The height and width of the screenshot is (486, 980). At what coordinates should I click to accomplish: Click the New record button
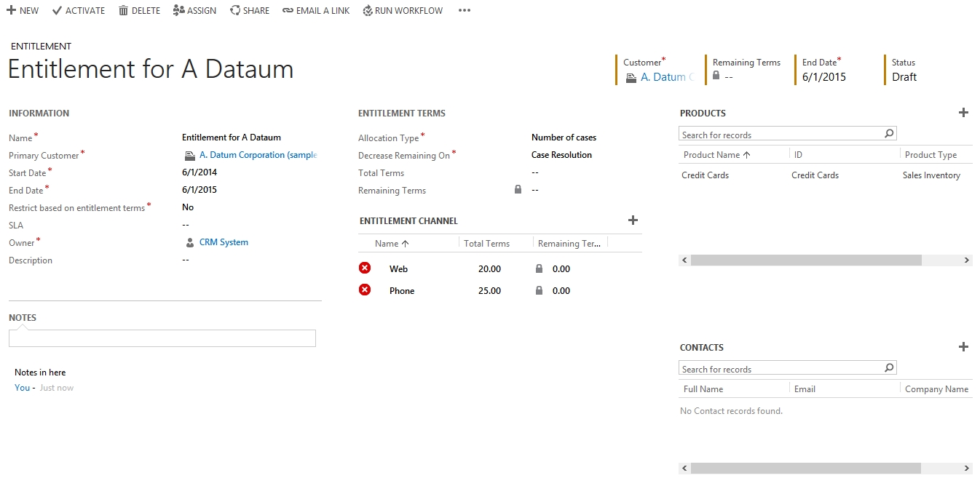(x=23, y=11)
